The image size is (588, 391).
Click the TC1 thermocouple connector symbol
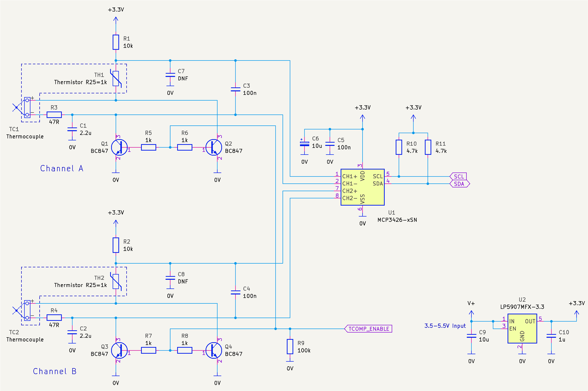click(27, 107)
